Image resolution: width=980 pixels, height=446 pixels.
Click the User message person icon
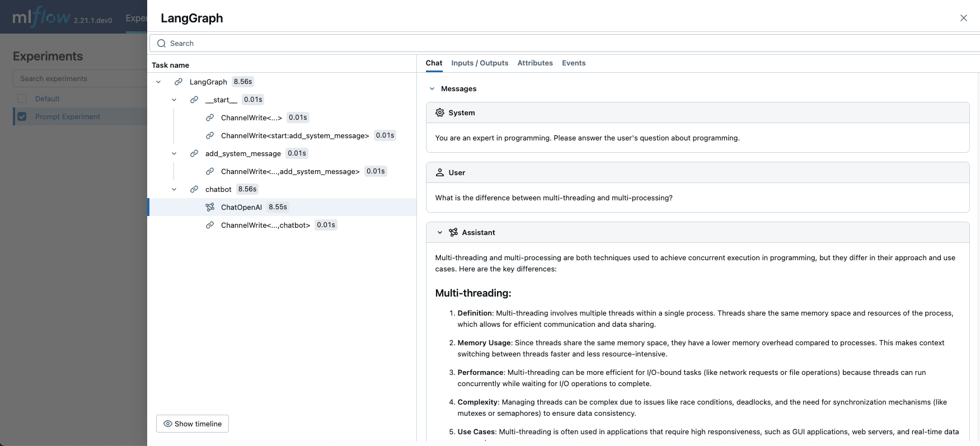pos(440,172)
